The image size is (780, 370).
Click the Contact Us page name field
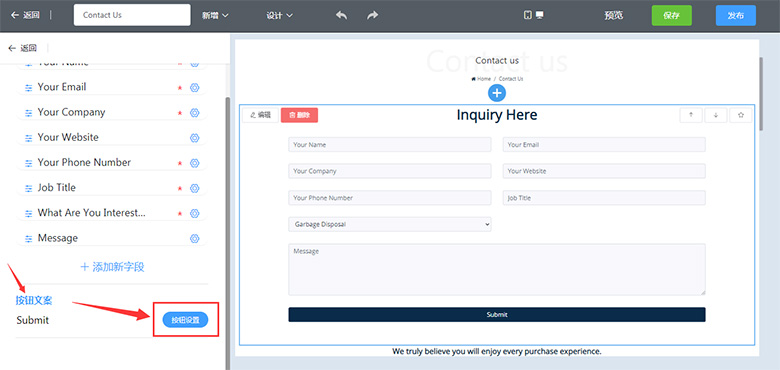(132, 15)
